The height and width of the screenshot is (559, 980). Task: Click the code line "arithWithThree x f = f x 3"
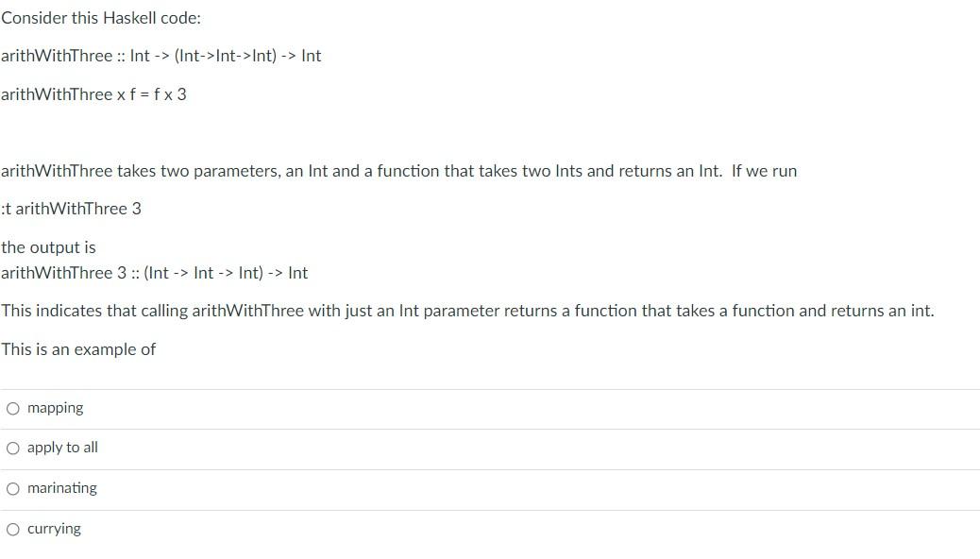tap(93, 94)
